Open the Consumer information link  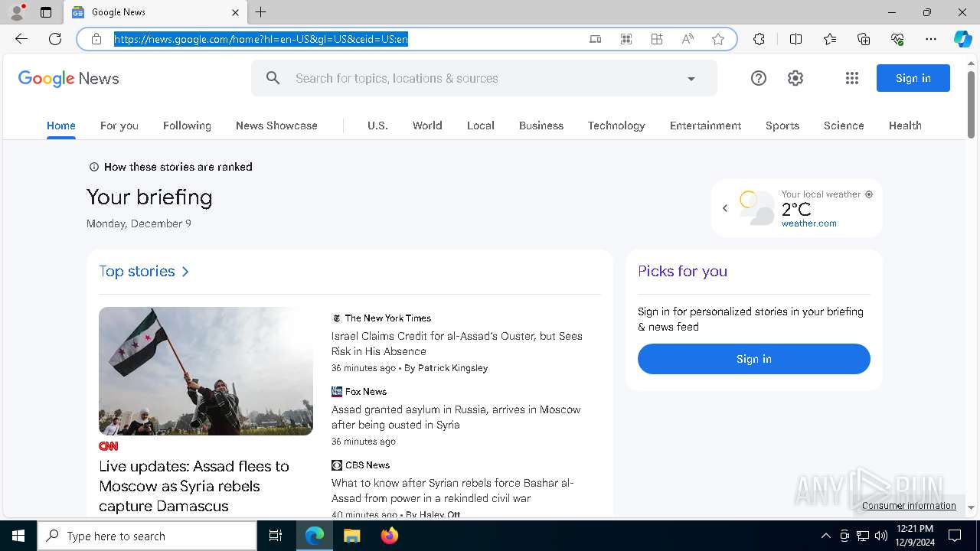(909, 506)
